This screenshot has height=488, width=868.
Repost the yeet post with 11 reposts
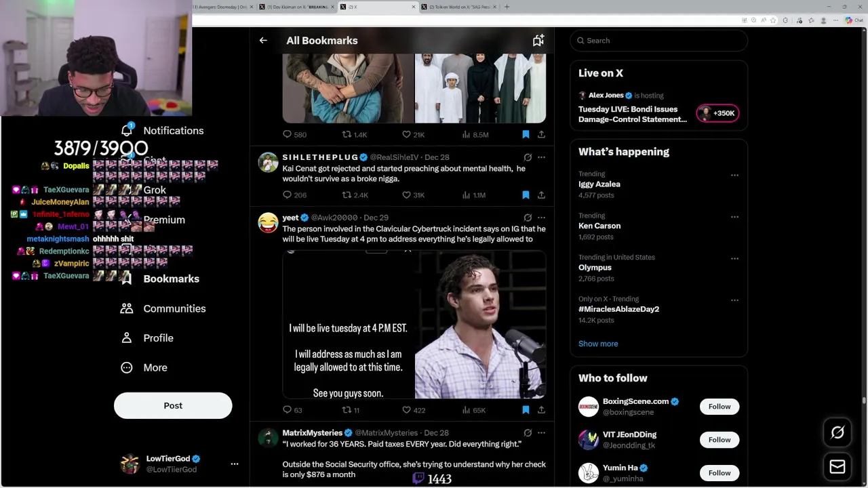[347, 410]
